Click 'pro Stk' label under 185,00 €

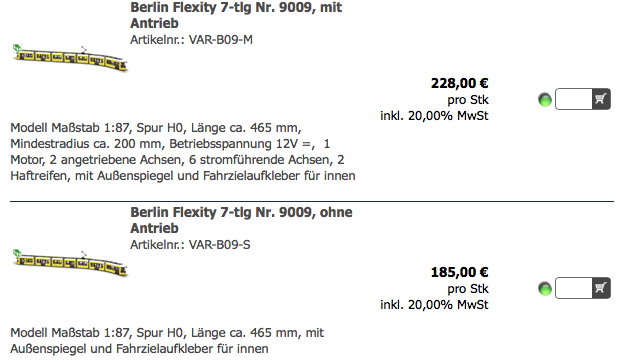click(468, 289)
